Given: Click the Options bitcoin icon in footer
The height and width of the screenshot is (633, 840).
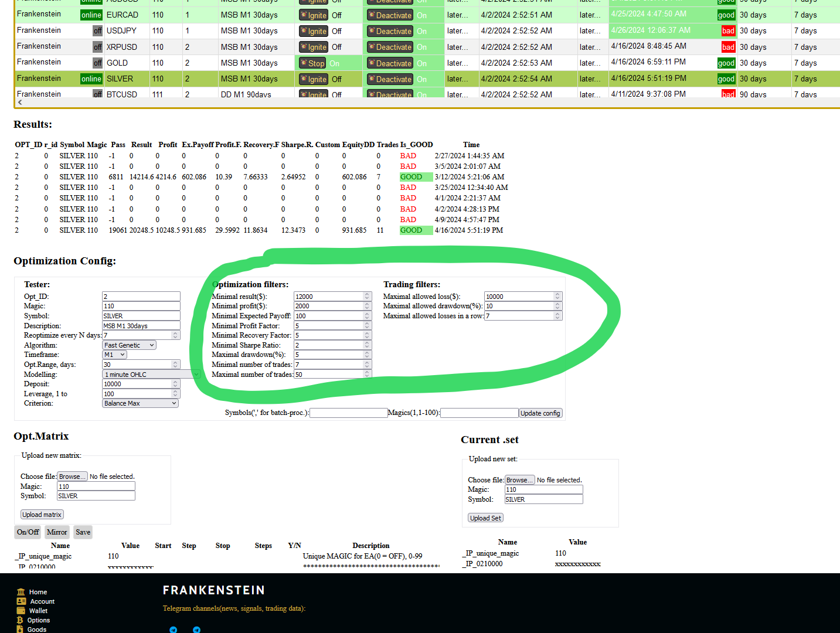Looking at the screenshot, I should click(x=20, y=620).
